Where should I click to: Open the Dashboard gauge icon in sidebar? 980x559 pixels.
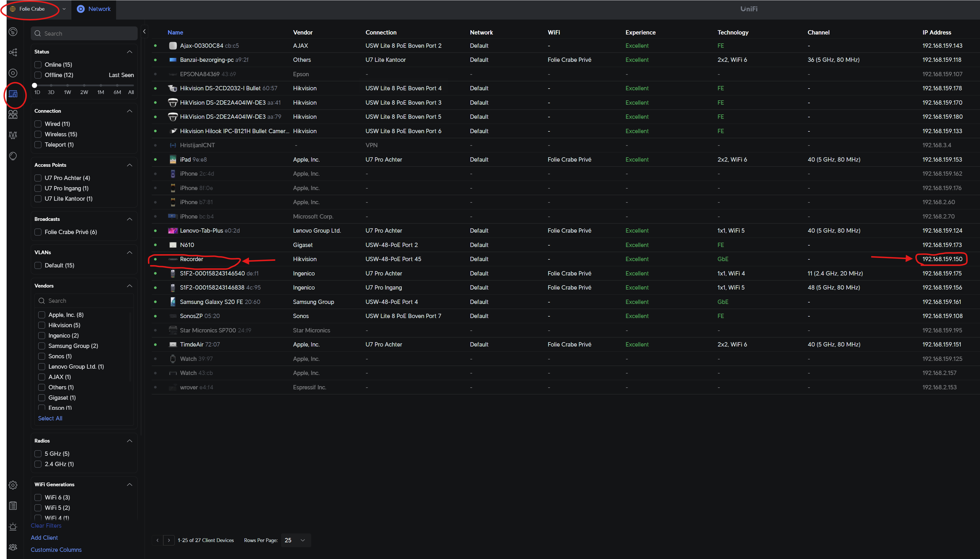(13, 31)
